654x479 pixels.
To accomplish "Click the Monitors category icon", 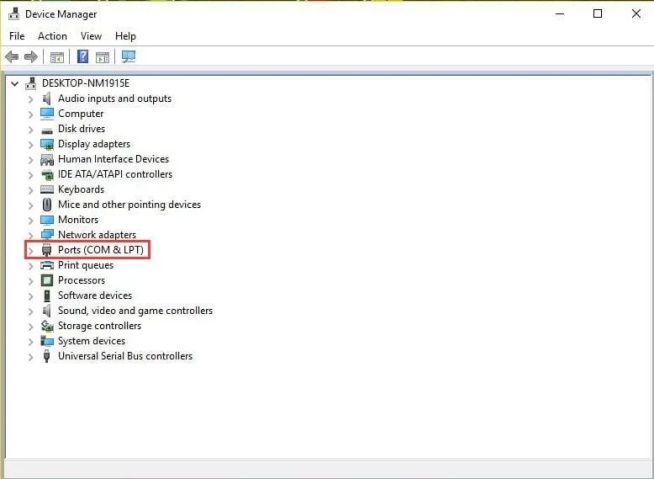I will click(47, 220).
